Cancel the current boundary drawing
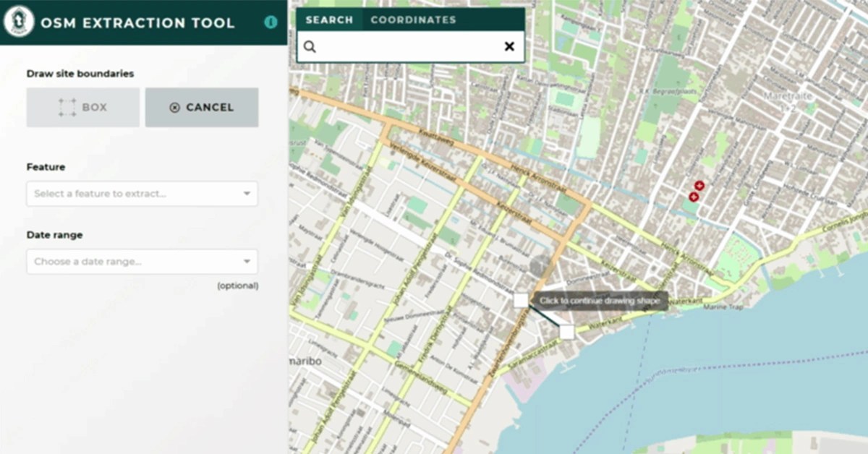The height and width of the screenshot is (454, 868). pyautogui.click(x=201, y=107)
